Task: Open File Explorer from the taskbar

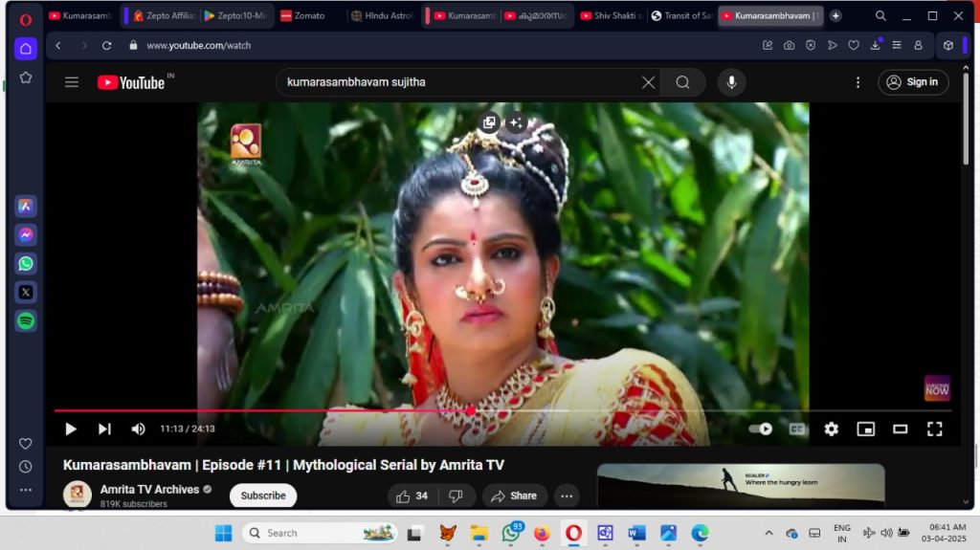Action: click(x=479, y=533)
